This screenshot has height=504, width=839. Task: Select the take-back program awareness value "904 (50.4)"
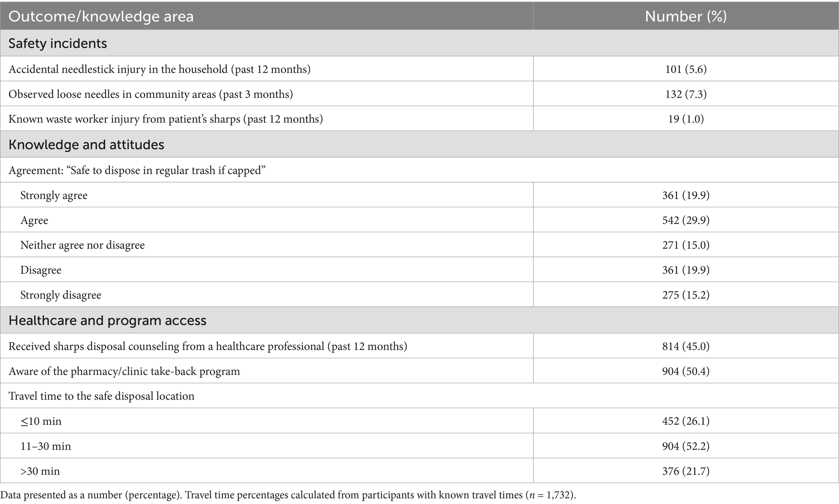[x=686, y=371]
